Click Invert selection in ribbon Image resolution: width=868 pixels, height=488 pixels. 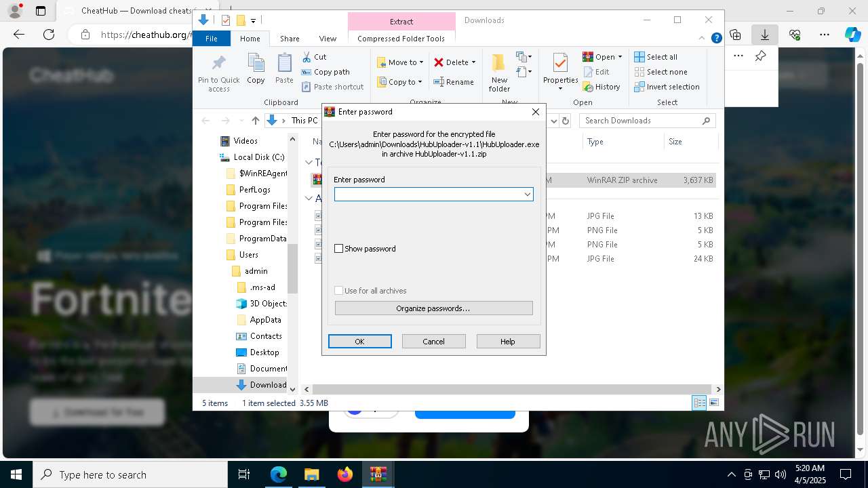click(667, 87)
